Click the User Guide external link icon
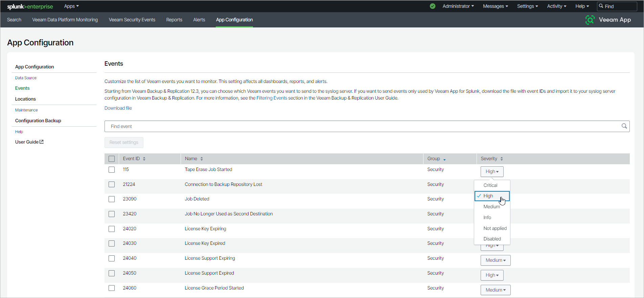Viewport: 644px width, 298px height. 42,142
